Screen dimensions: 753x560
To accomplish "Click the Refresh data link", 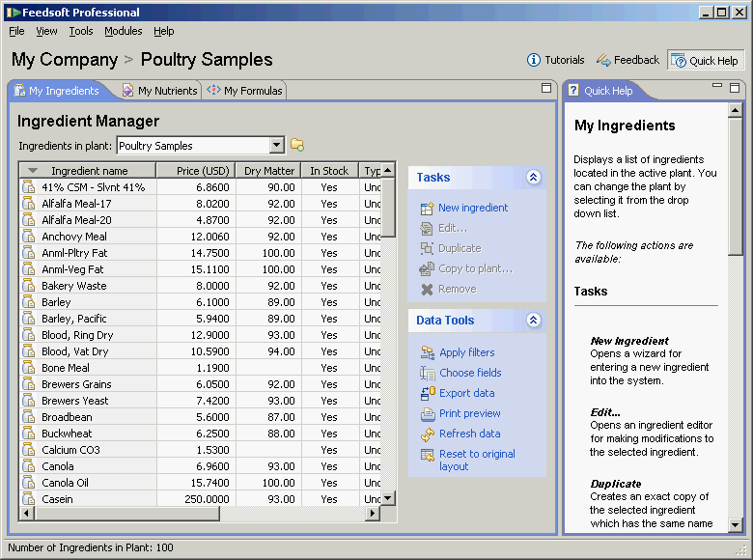I will coord(470,434).
